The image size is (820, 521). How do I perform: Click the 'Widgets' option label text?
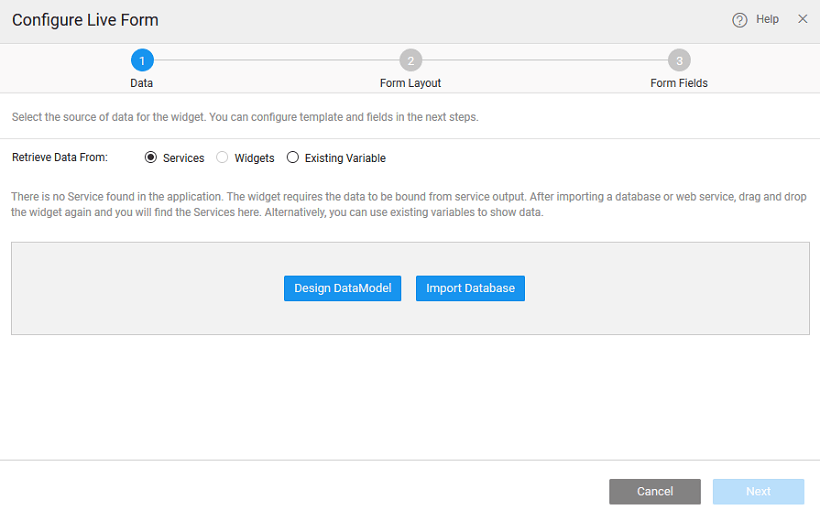point(254,158)
